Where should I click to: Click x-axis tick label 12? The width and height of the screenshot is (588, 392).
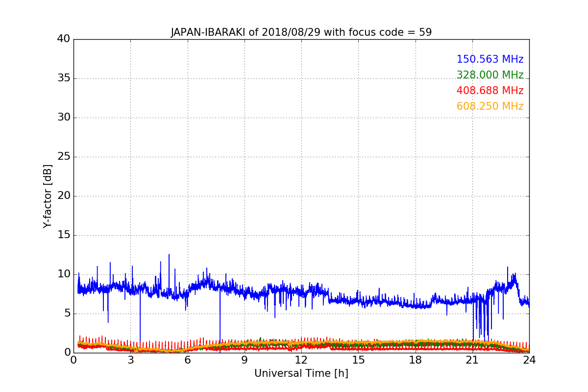coord(301,360)
